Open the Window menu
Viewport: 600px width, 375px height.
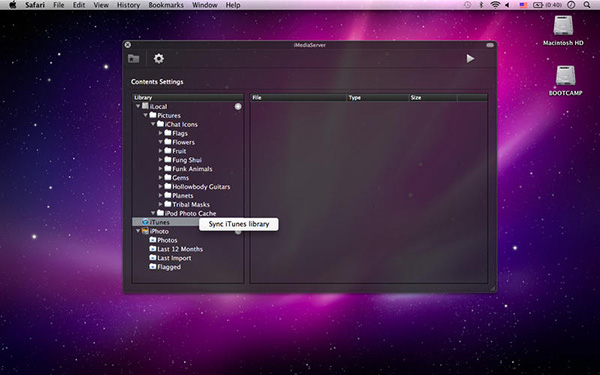coord(205,5)
